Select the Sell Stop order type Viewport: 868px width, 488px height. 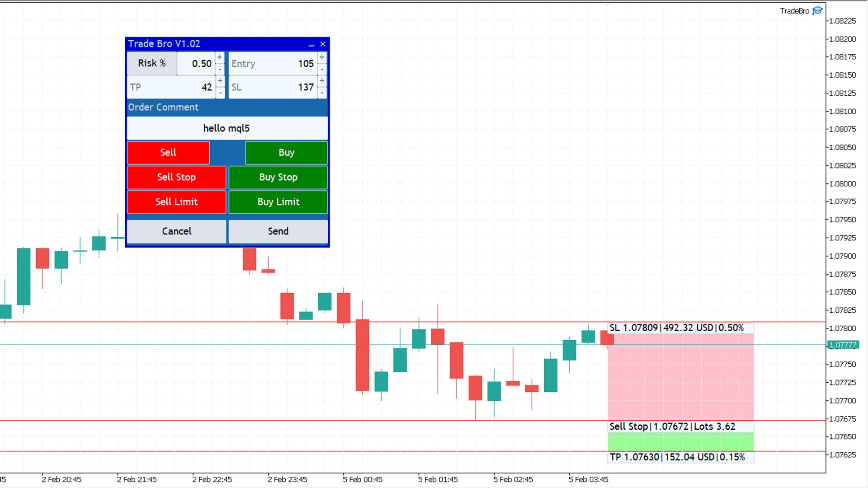pyautogui.click(x=176, y=177)
